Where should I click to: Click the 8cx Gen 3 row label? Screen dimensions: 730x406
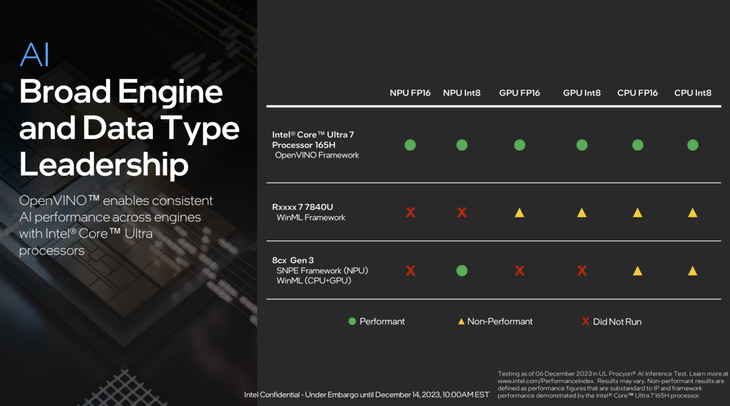(x=293, y=260)
